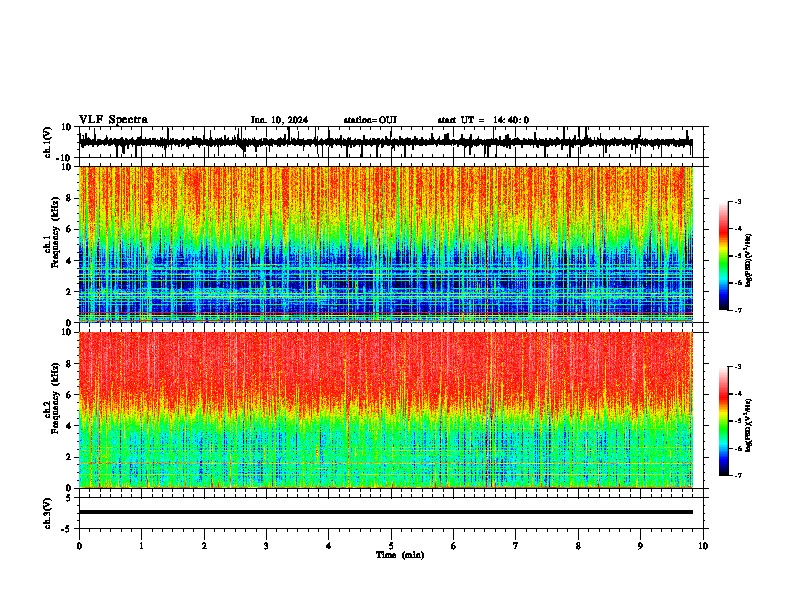The width and height of the screenshot is (792, 612).
Task: Click the "ch.1(V)" waveform axis label
Action: click(x=48, y=142)
